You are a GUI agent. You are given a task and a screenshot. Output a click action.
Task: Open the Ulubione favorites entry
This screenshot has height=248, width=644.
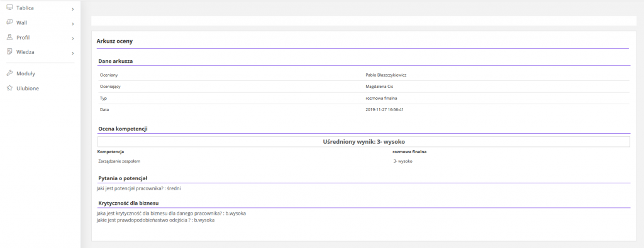coord(40,88)
